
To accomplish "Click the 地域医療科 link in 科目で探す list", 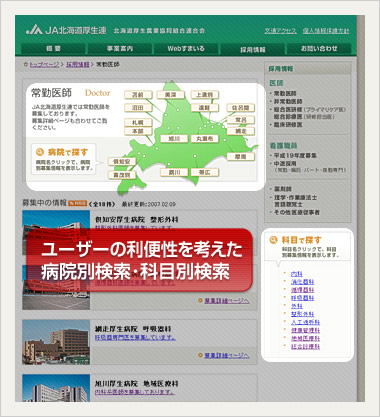I will [x=305, y=338].
